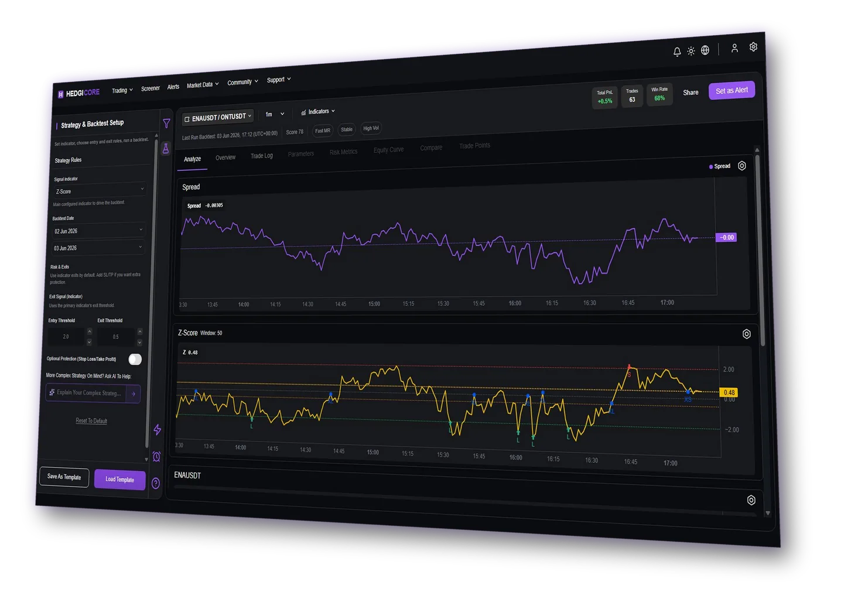Open the language globe menu
Viewport: 841px width, 616px height.
(x=705, y=50)
